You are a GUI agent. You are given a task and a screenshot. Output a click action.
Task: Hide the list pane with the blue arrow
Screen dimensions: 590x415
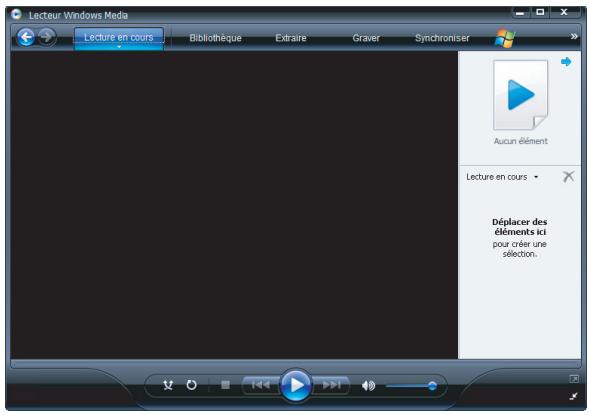point(566,62)
